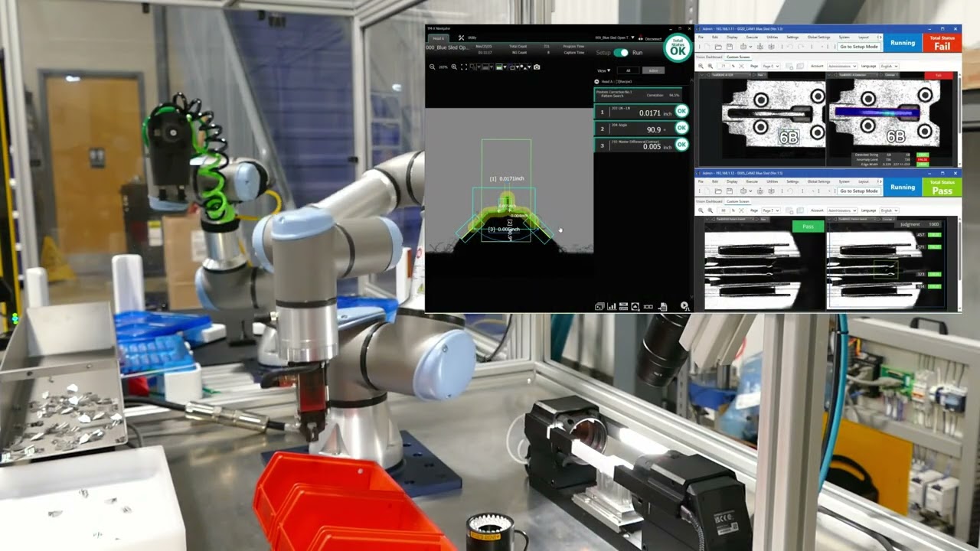This screenshot has height=551, width=980.
Task: Open the View dropdown in TM-X results panel
Action: [x=603, y=70]
